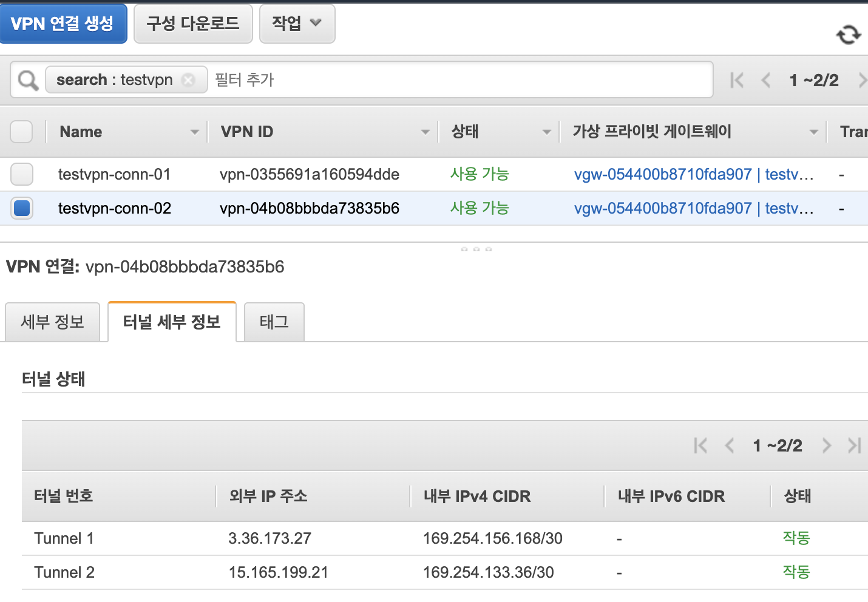Select the testvpn-conn-01 row checkbox
The image size is (868, 602).
21,174
